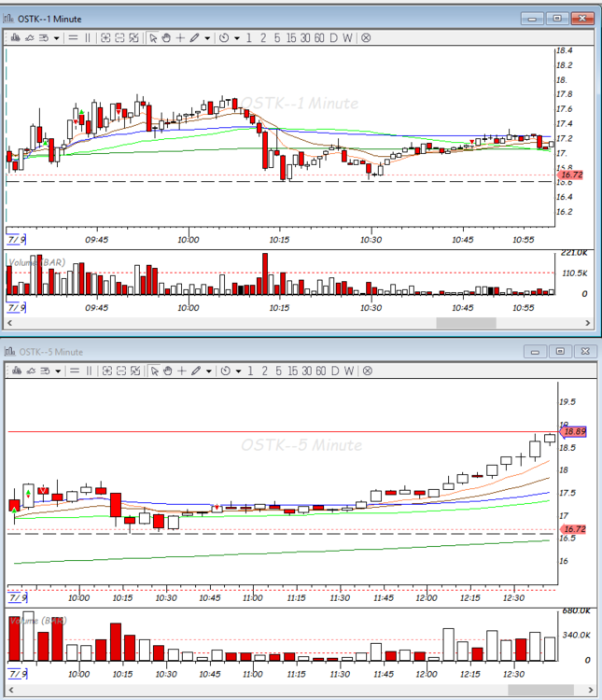This screenshot has width=602, height=700.
Task: Open the clock interval dropdown in 1 Minute chart
Action: pos(237,37)
